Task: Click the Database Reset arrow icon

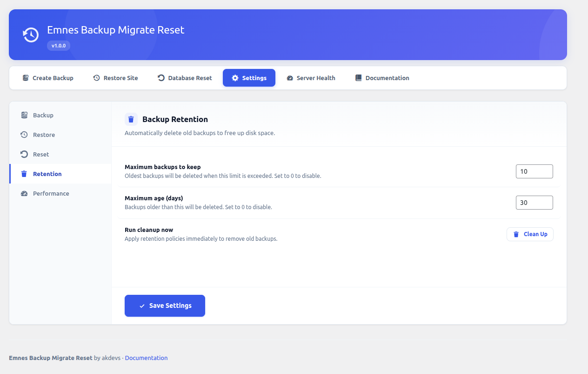Action: [160, 78]
